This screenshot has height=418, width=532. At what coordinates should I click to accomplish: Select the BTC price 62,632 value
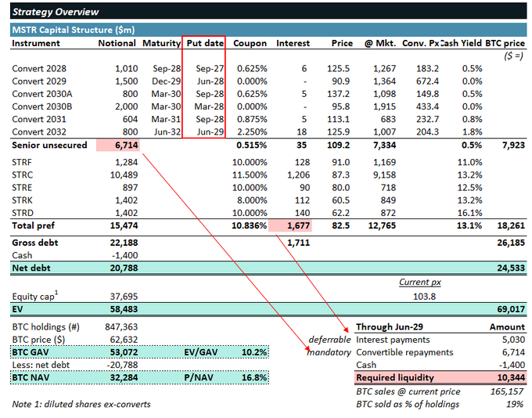124,340
